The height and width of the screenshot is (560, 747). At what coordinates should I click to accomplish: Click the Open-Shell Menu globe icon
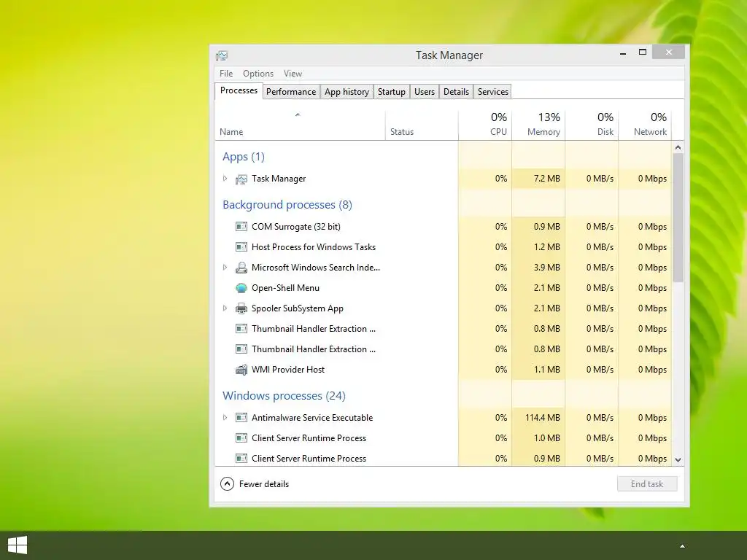point(241,288)
